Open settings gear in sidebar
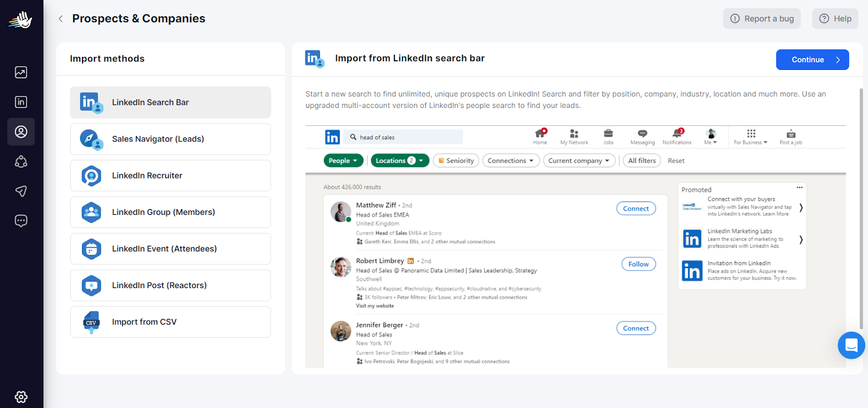 (21, 397)
